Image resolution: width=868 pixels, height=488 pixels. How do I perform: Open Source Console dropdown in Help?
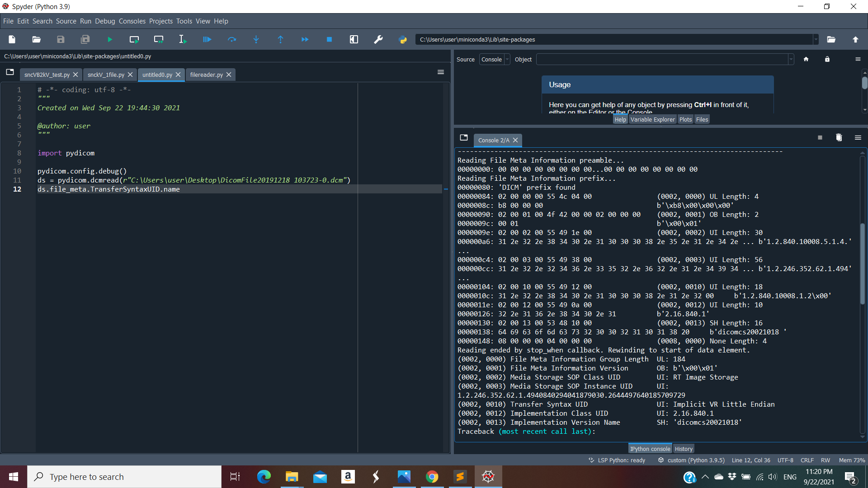[x=495, y=60]
